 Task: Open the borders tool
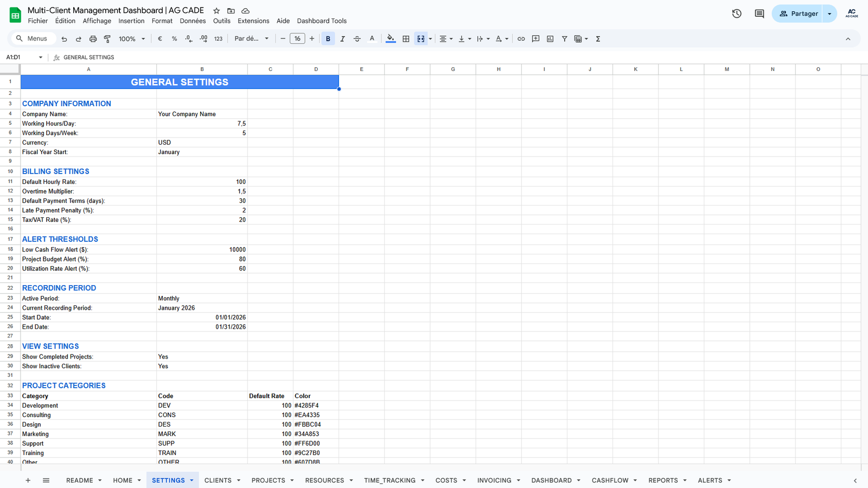click(406, 39)
